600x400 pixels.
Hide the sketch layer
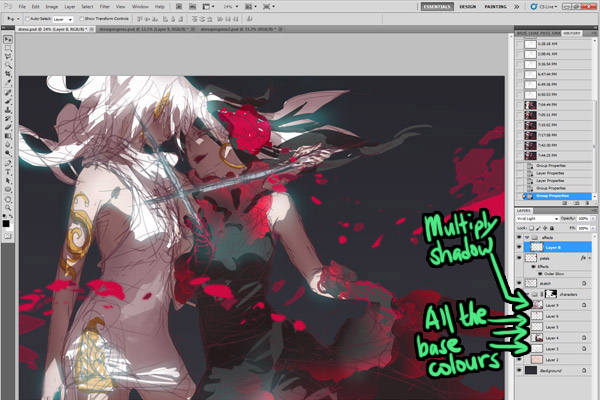pyautogui.click(x=519, y=283)
